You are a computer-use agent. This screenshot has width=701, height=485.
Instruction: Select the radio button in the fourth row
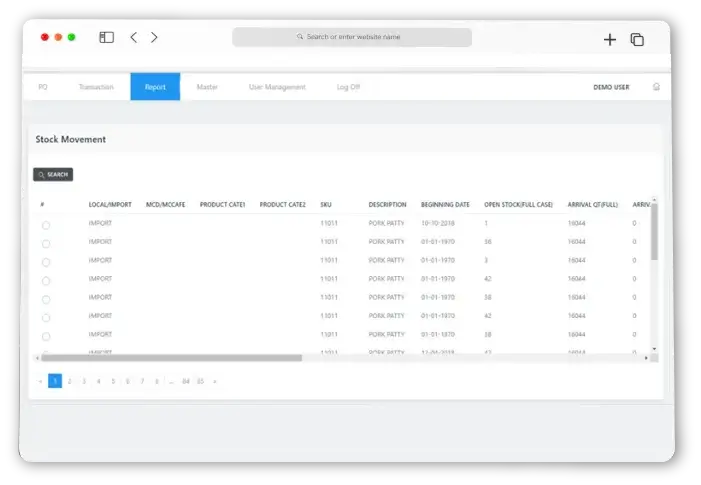click(46, 280)
